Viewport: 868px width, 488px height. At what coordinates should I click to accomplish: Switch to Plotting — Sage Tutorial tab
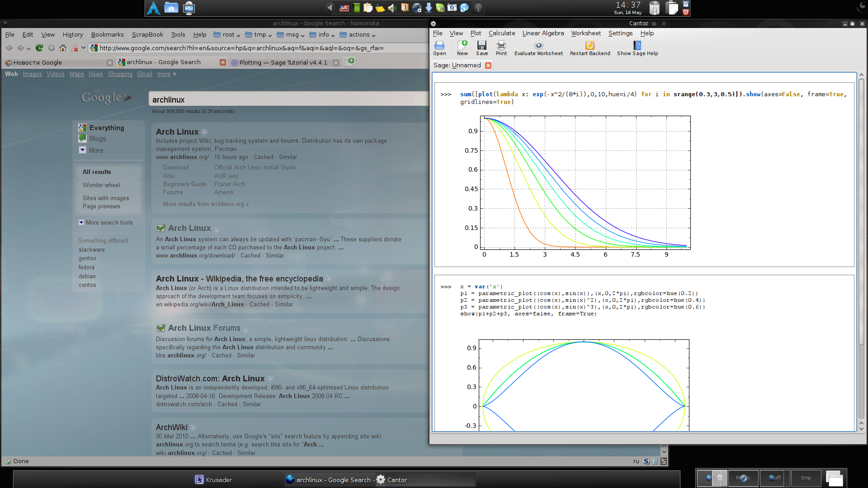(283, 63)
